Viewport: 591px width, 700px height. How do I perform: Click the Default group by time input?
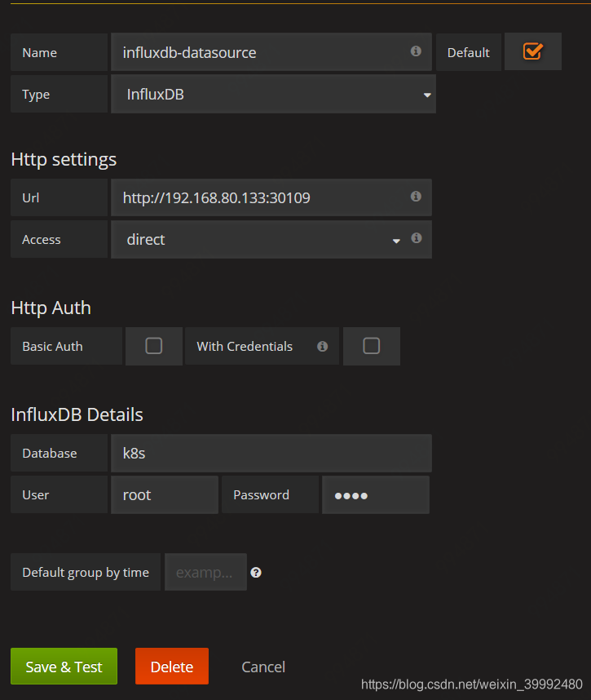tap(205, 573)
